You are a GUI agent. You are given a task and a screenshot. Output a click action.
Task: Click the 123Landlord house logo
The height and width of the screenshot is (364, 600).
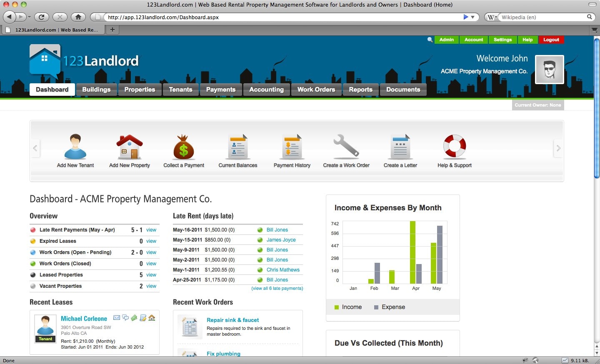tap(45, 61)
